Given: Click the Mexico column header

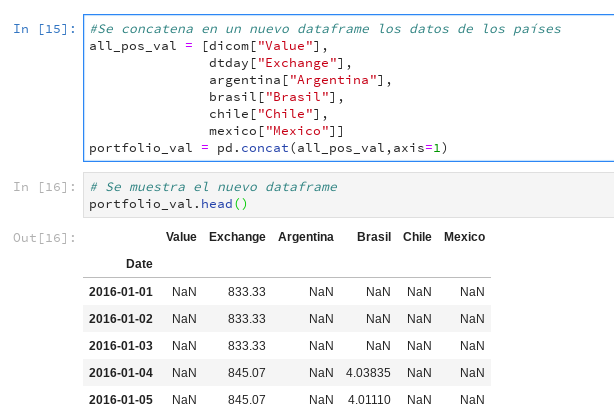Looking at the screenshot, I should pos(464,237).
